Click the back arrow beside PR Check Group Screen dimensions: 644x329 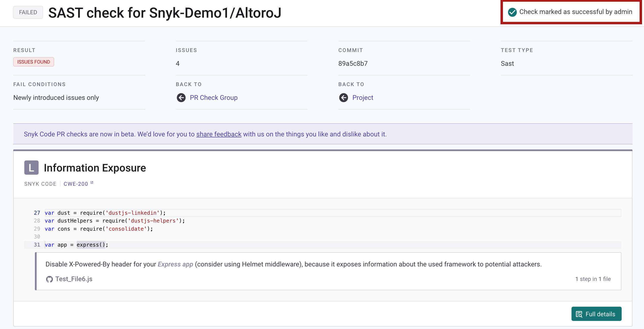181,98
